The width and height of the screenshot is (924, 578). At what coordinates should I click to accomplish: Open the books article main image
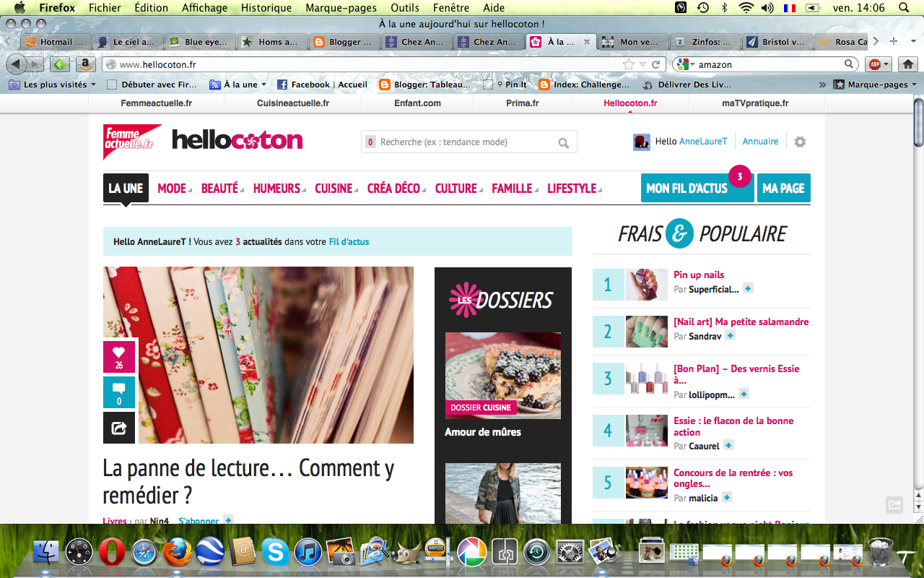pyautogui.click(x=258, y=355)
